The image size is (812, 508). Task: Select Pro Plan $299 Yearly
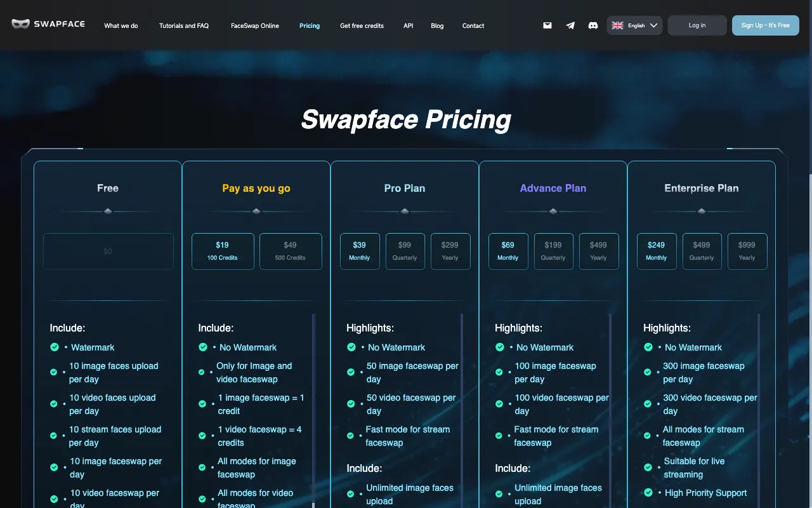point(450,251)
